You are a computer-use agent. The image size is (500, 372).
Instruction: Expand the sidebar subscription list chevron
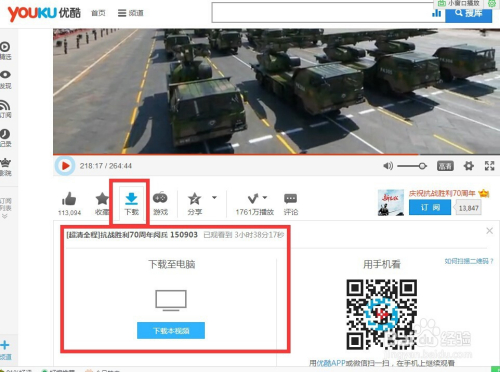tap(5, 216)
